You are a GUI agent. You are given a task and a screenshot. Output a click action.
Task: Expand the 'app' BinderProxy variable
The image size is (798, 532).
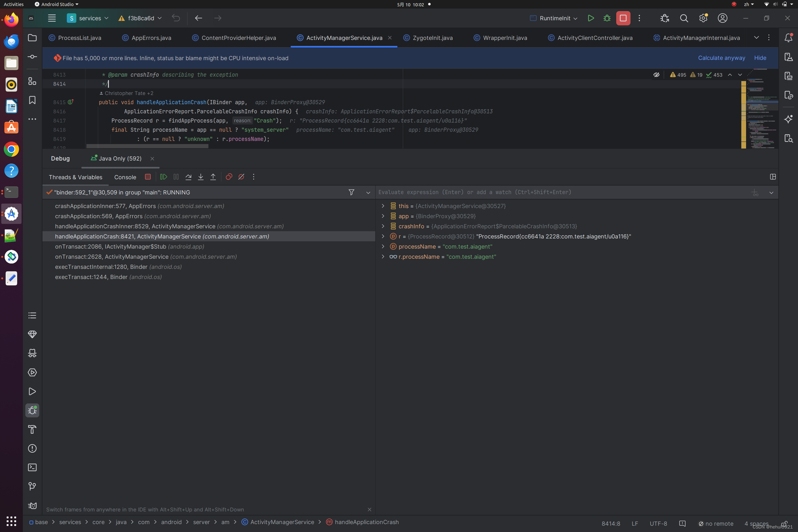[383, 216]
